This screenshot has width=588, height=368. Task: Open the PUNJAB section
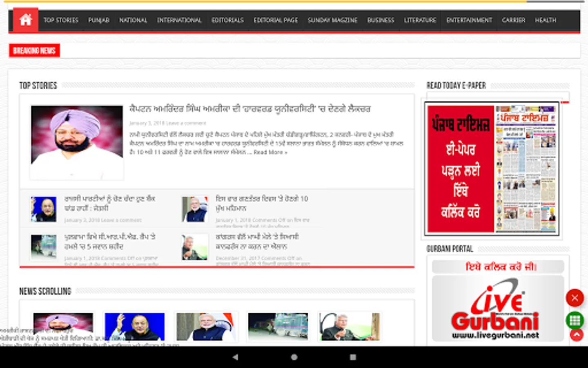click(99, 20)
